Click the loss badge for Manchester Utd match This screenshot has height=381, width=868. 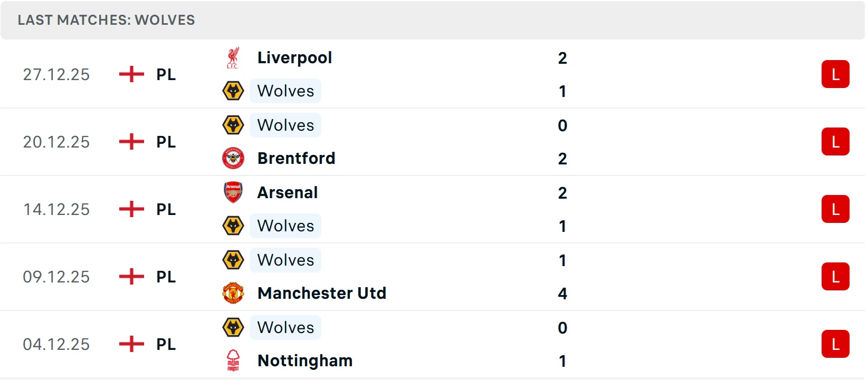[835, 277]
